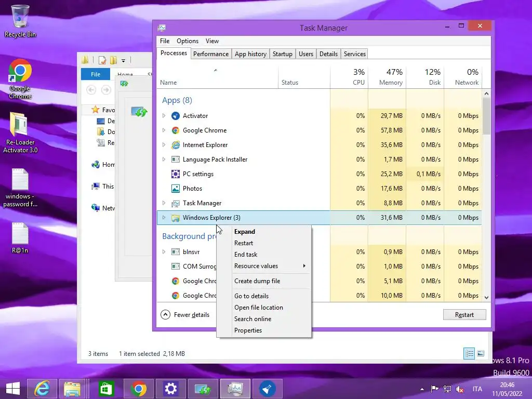Expand the Internet Explorer row
The height and width of the screenshot is (399, 532).
[164, 145]
